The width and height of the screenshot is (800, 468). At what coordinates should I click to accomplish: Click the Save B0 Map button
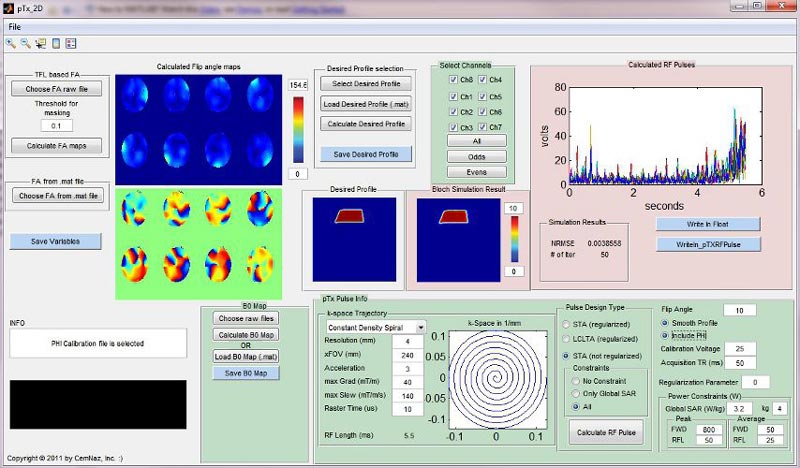click(246, 373)
